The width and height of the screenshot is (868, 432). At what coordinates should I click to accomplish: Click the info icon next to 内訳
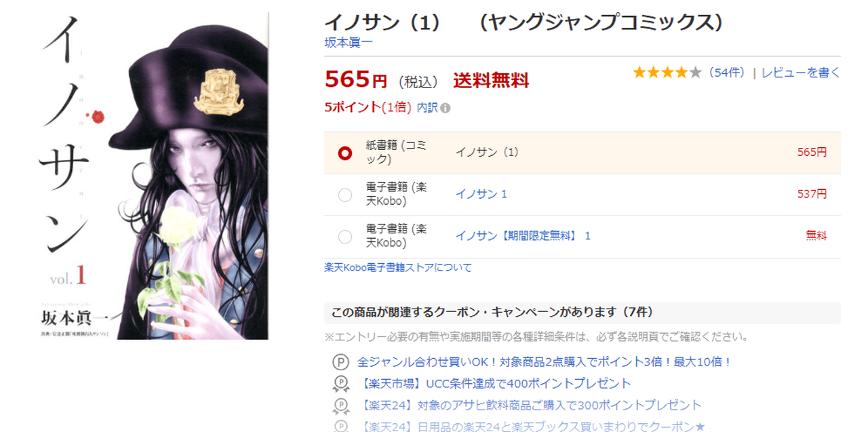446,108
